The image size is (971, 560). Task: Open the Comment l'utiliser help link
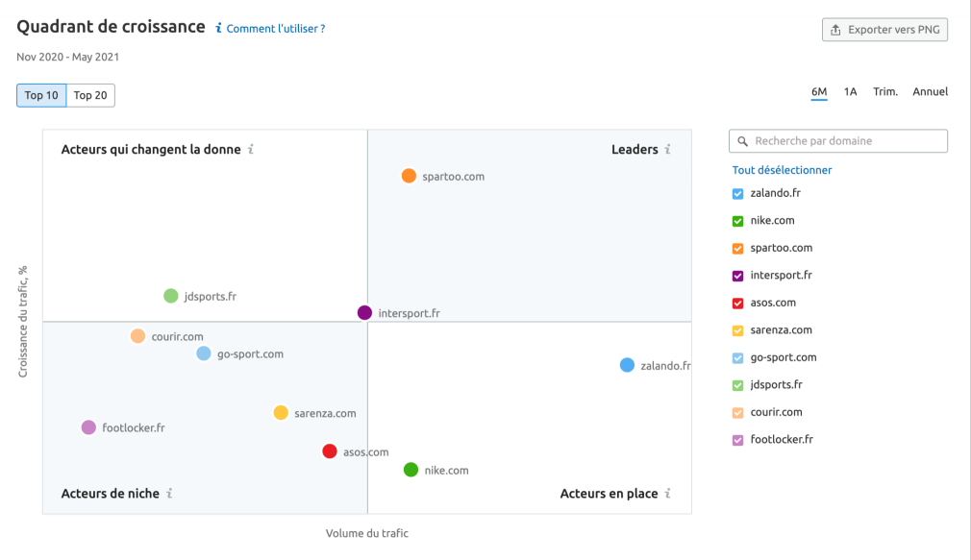click(276, 29)
